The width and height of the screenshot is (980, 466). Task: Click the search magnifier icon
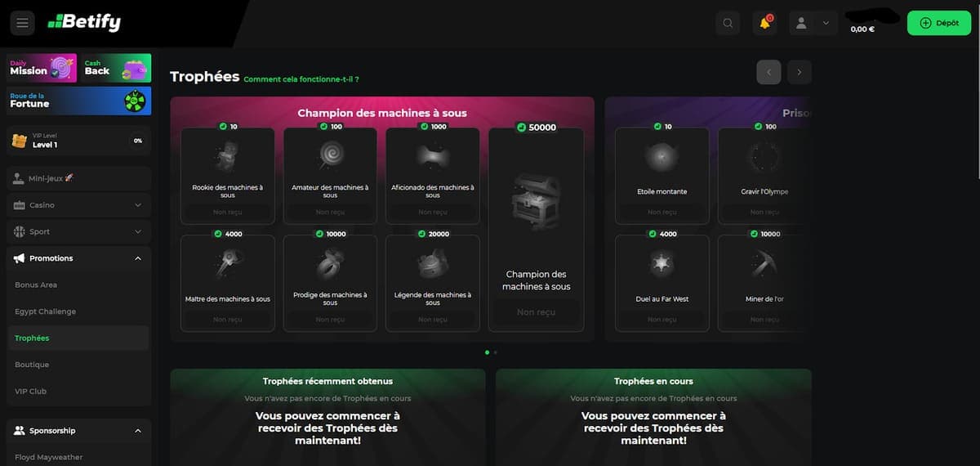tap(728, 23)
